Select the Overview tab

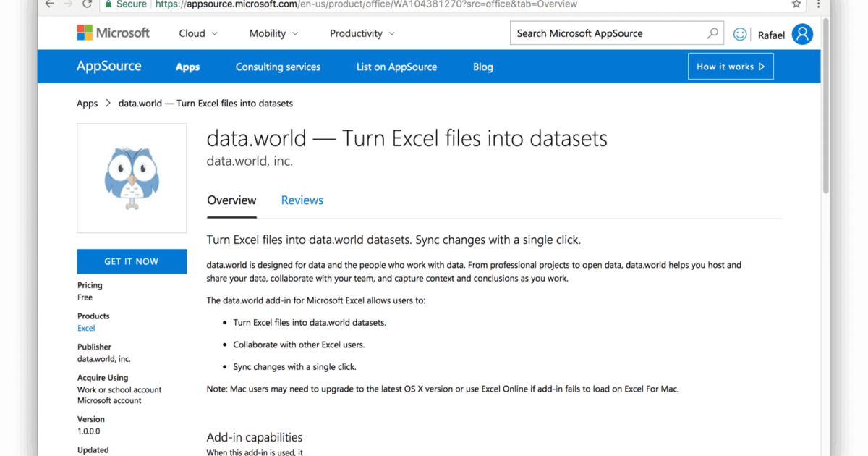(231, 200)
